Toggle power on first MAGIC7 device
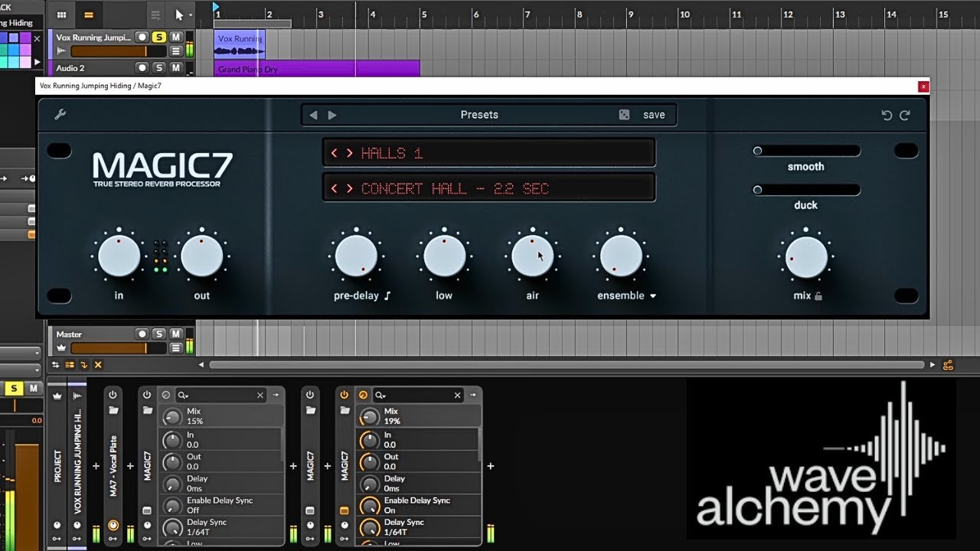The height and width of the screenshot is (551, 980). (x=147, y=395)
